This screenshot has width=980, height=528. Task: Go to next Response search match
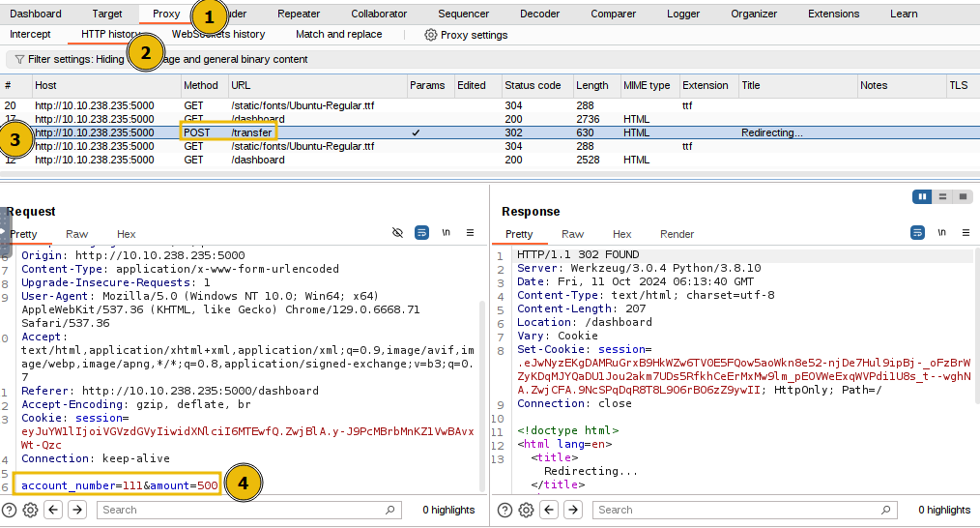tap(572, 510)
